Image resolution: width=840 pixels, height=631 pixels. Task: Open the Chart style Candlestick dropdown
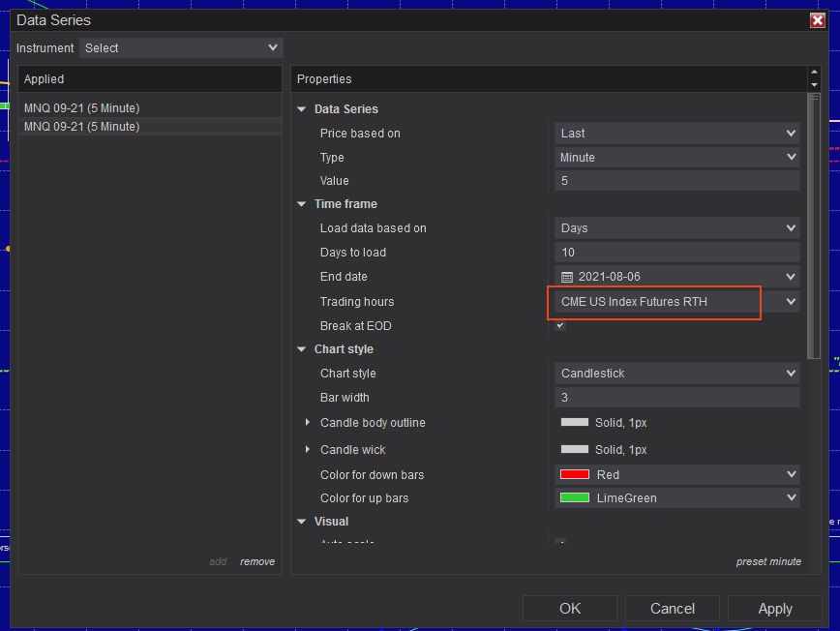click(677, 374)
